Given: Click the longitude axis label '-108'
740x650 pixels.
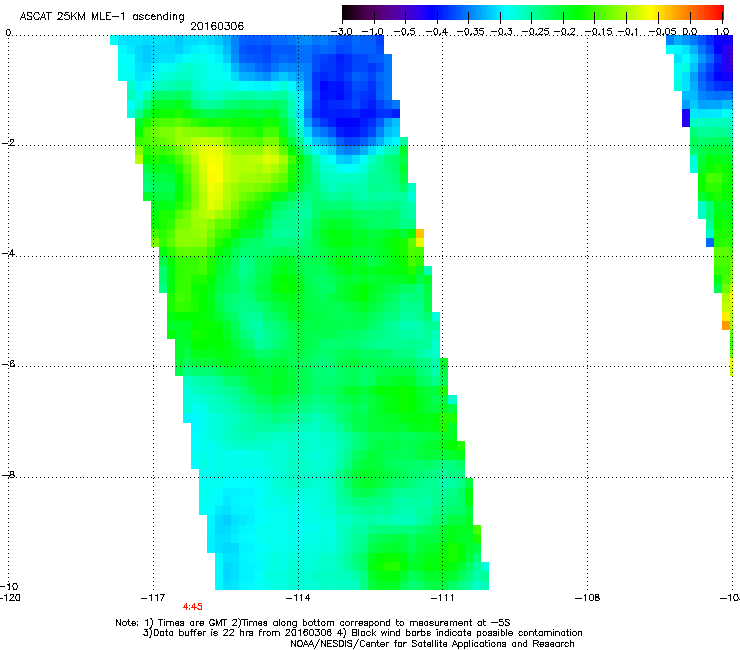Looking at the screenshot, I should click(x=588, y=598).
